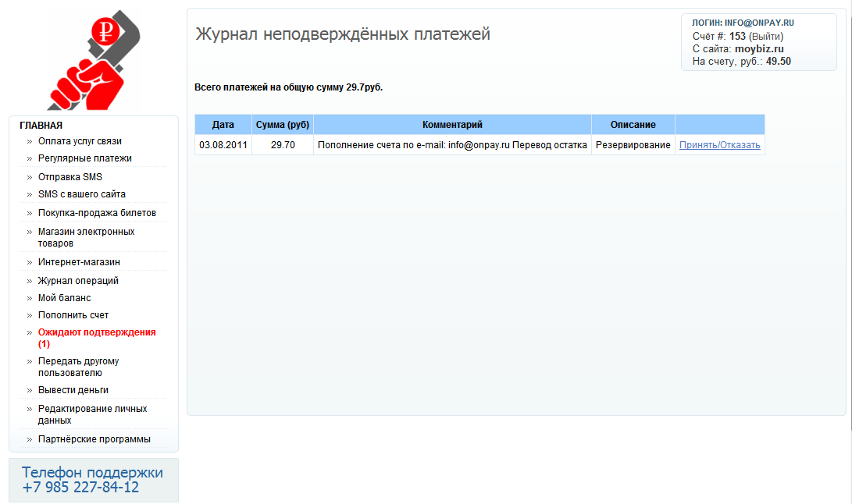The width and height of the screenshot is (852, 504).
Task: Select Покупка-продажа билетов
Action: tap(97, 213)
